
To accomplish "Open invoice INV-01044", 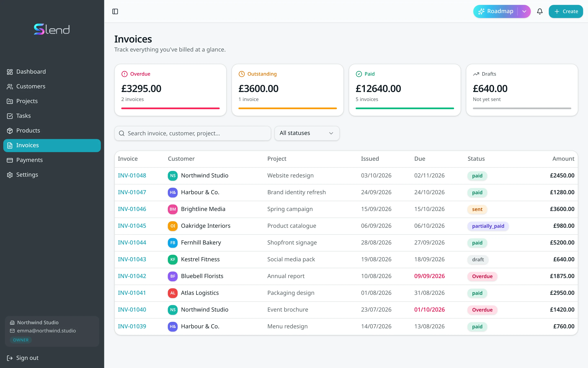I will point(132,243).
